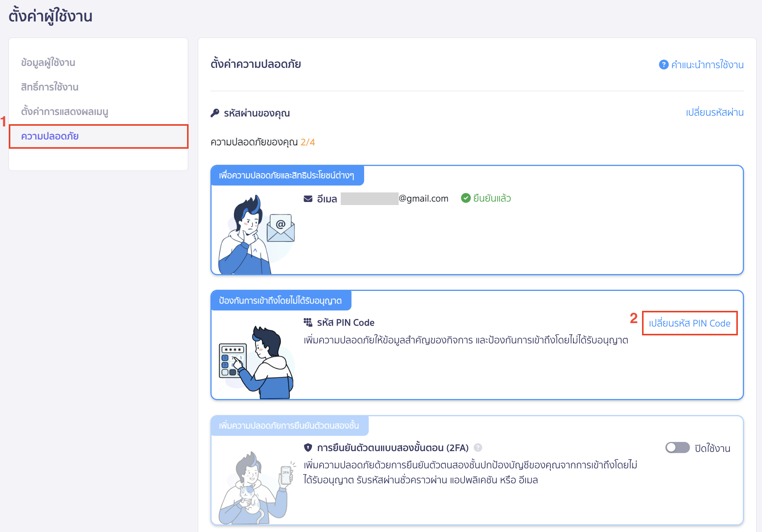Image resolution: width=762 pixels, height=532 pixels.
Task: Open the question mark help icon beside 2FA
Action: 478,448
